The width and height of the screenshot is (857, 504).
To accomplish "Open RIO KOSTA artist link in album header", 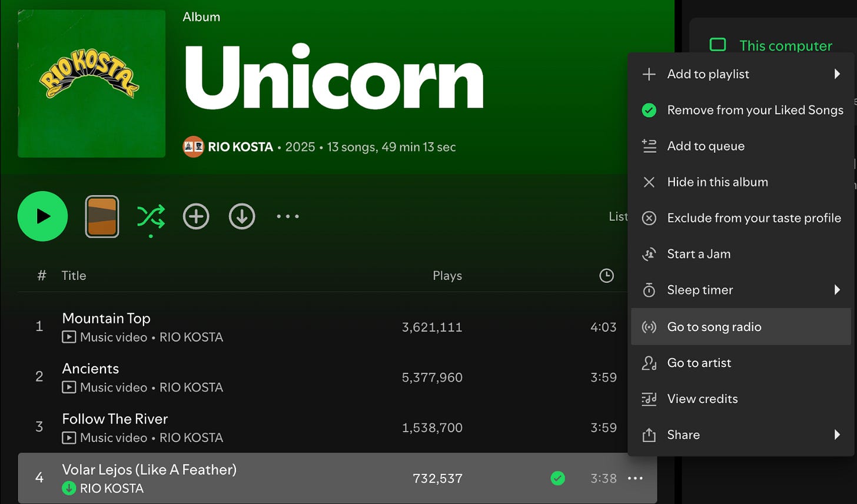I will [240, 147].
